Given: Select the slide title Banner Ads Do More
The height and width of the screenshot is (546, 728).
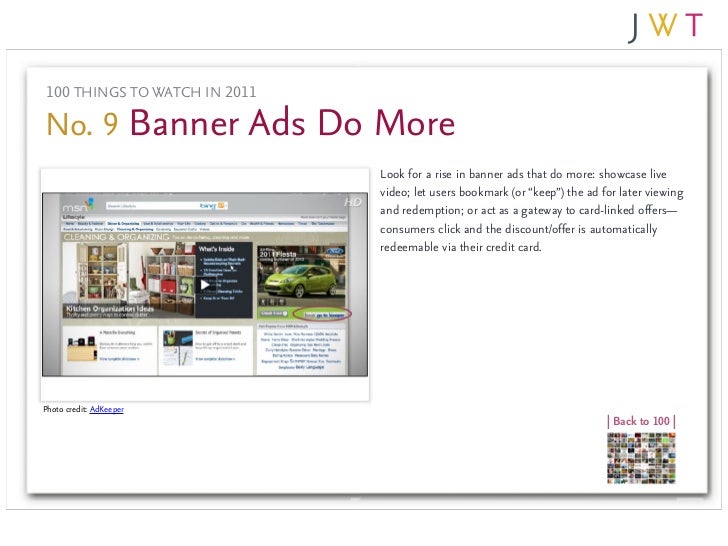Looking at the screenshot, I should pyautogui.click(x=292, y=123).
